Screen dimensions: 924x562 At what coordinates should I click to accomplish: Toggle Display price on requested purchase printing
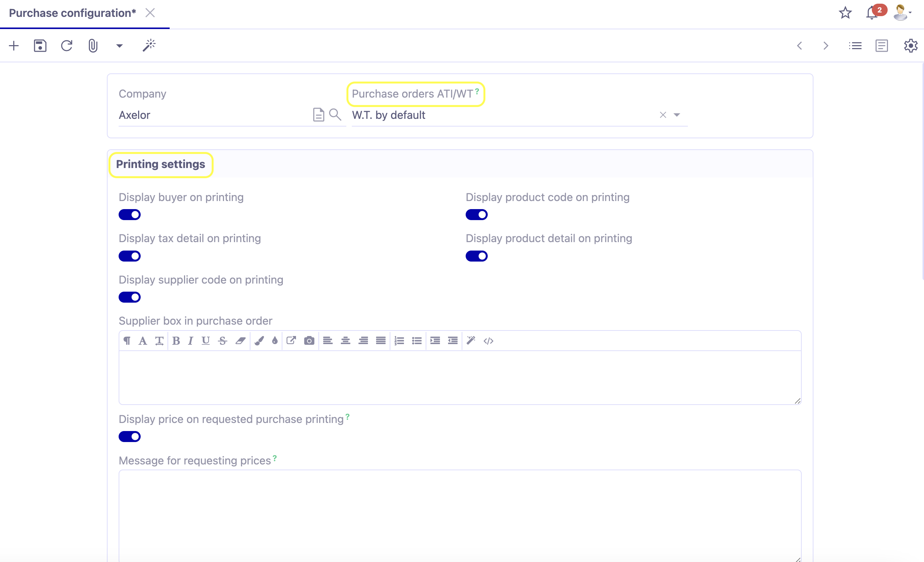[130, 436]
